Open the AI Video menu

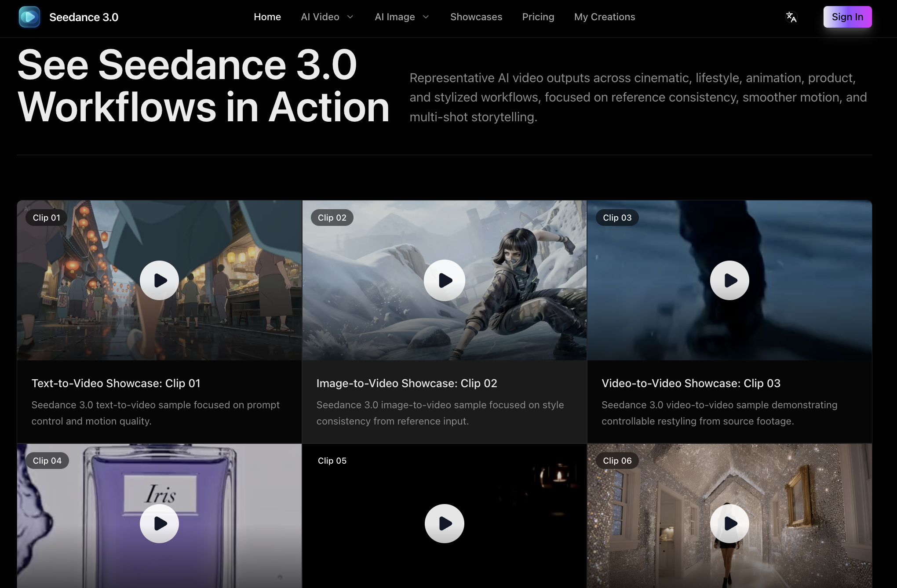coord(320,17)
